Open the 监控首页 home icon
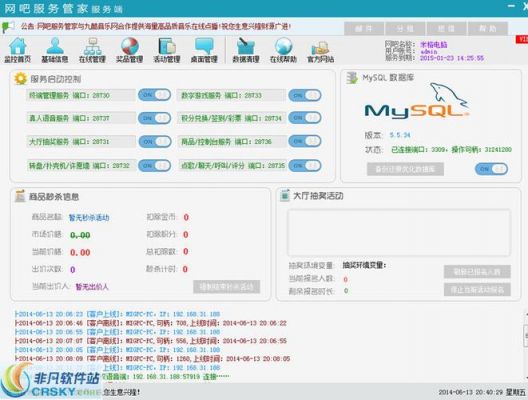 [18, 50]
